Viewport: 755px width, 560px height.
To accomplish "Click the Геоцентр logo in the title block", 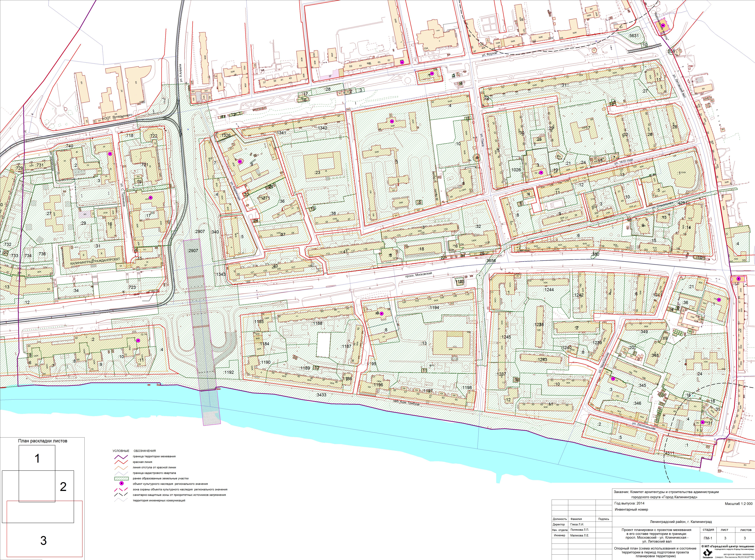I will pos(708,553).
